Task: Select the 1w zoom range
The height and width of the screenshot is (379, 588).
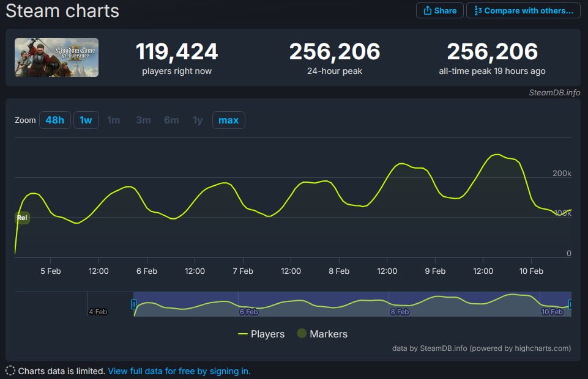Action: click(86, 120)
